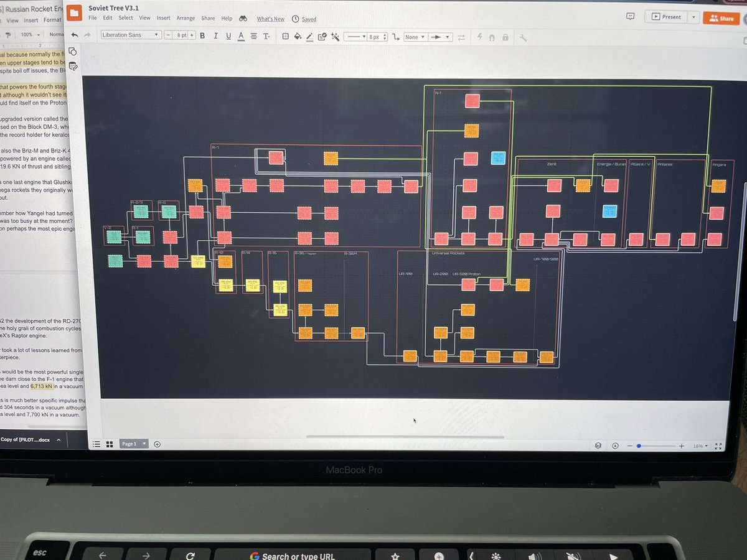Open the Share menu item
Viewport: 747px width, 560px height.
(208, 18)
